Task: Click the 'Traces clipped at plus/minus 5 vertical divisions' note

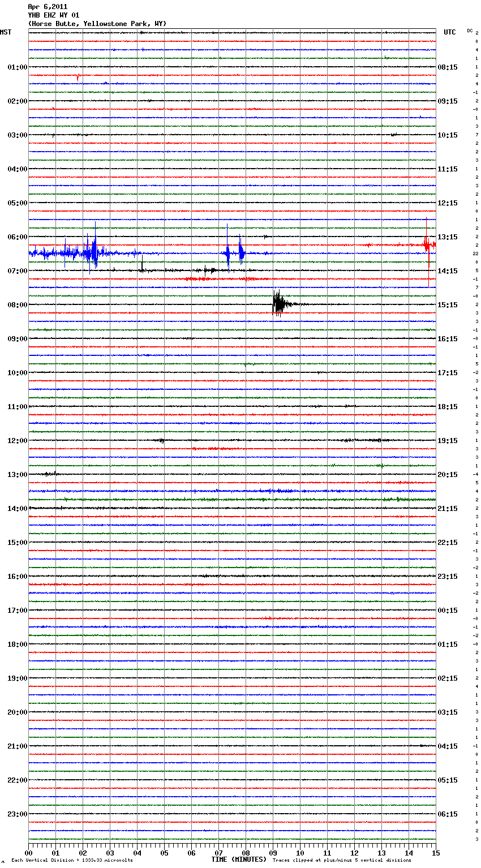Action: [342, 861]
